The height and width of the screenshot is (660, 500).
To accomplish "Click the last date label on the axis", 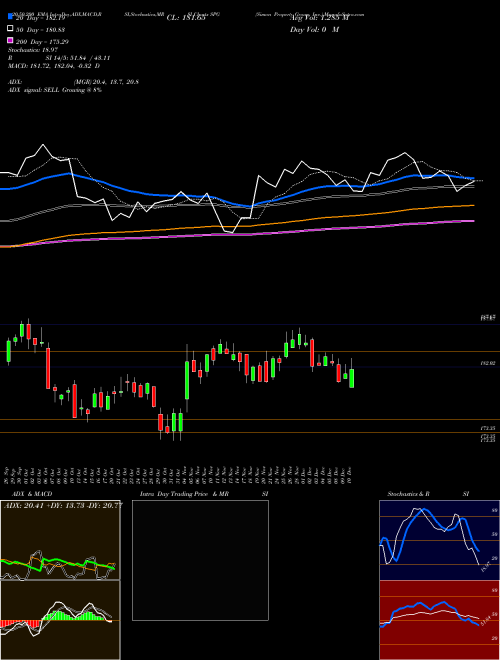I will click(x=350, y=474).
